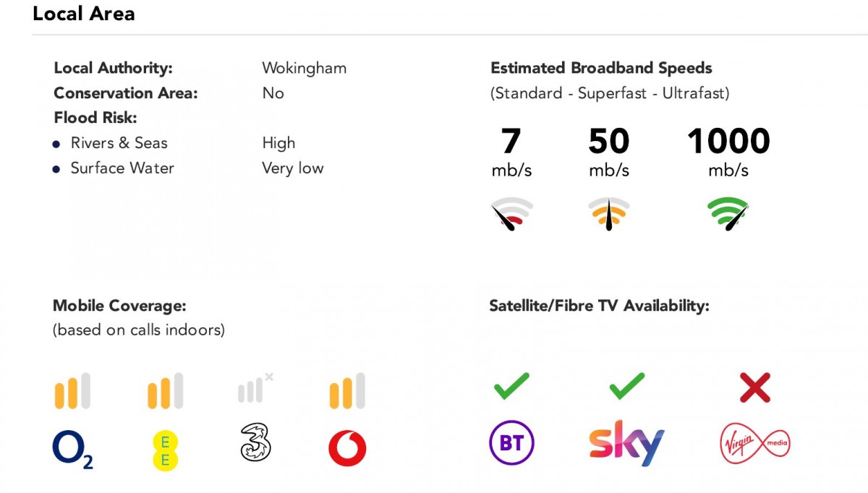Screen dimensions: 868x493
Task: Click the Virgin Media logo
Action: [755, 442]
